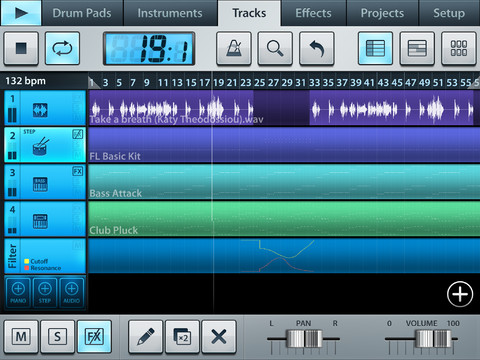Click the round plus button at timeline right
The image size is (480, 360).
click(460, 294)
